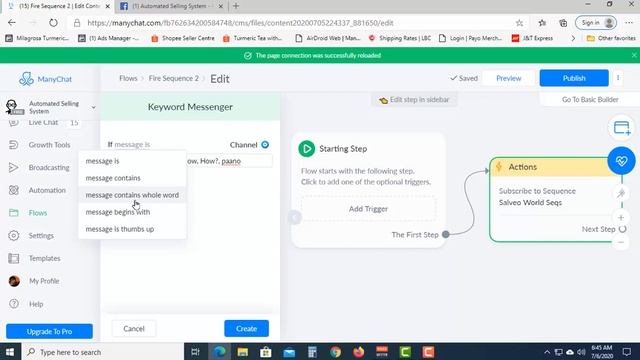Click Flows breadcrumb link
This screenshot has height=360, width=640.
click(128, 78)
